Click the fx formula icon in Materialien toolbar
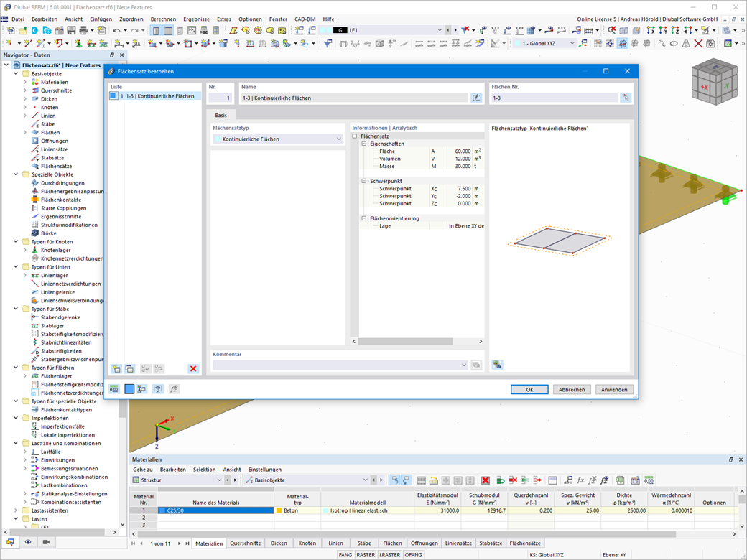747x560 pixels. point(580,480)
